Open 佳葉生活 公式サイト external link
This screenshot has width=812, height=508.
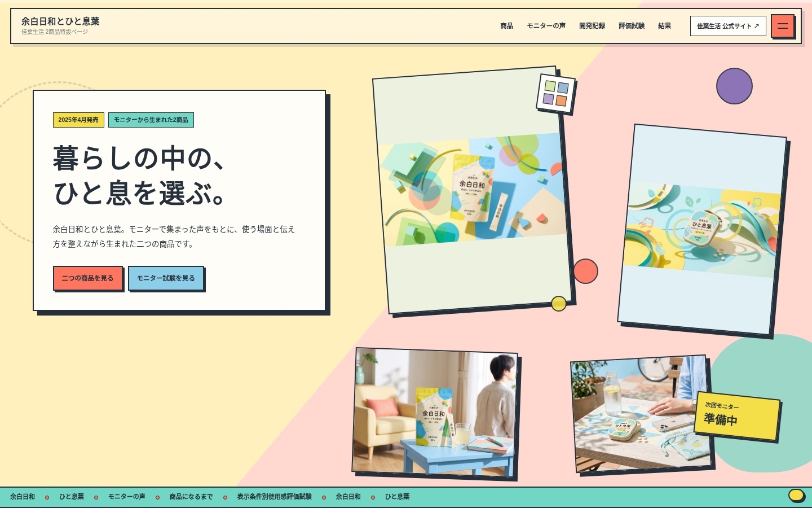coord(728,26)
